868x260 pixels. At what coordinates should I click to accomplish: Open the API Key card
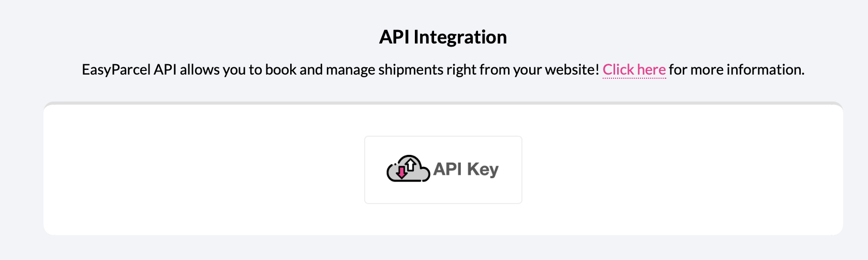(x=443, y=170)
